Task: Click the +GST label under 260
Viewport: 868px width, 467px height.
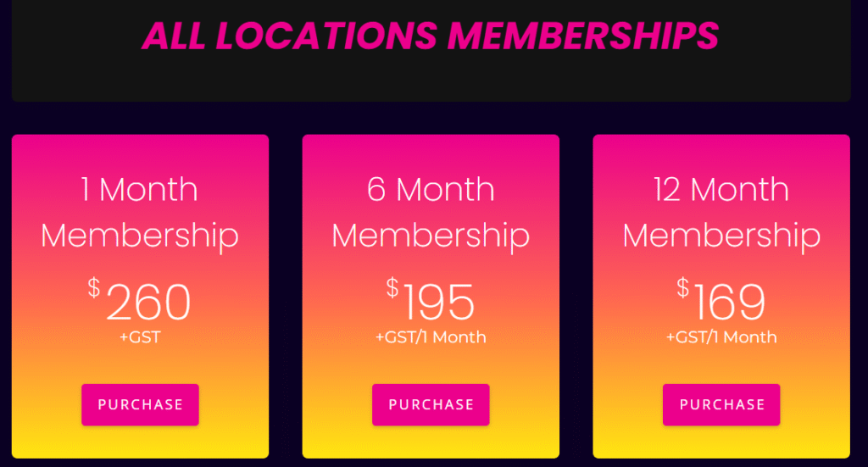Action: (x=140, y=337)
